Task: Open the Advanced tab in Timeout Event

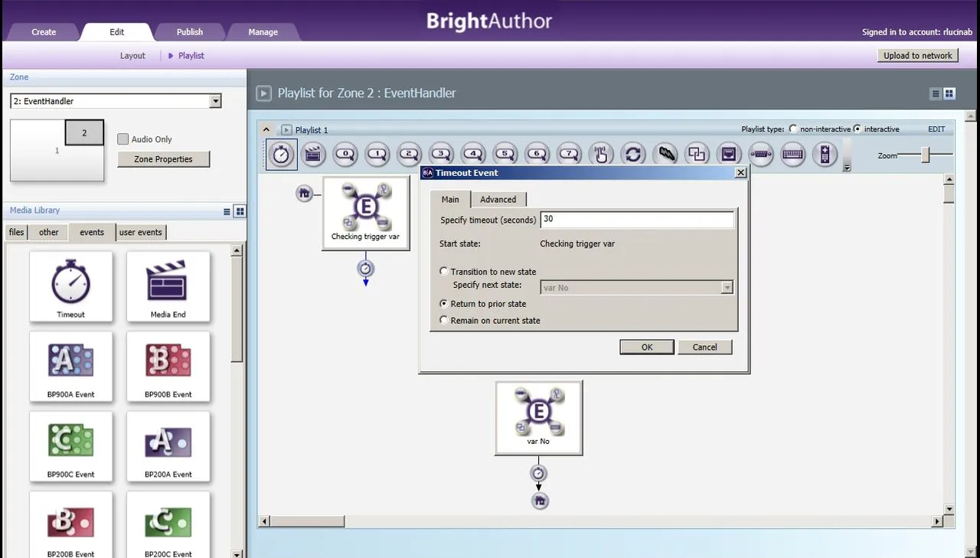Action: click(498, 200)
